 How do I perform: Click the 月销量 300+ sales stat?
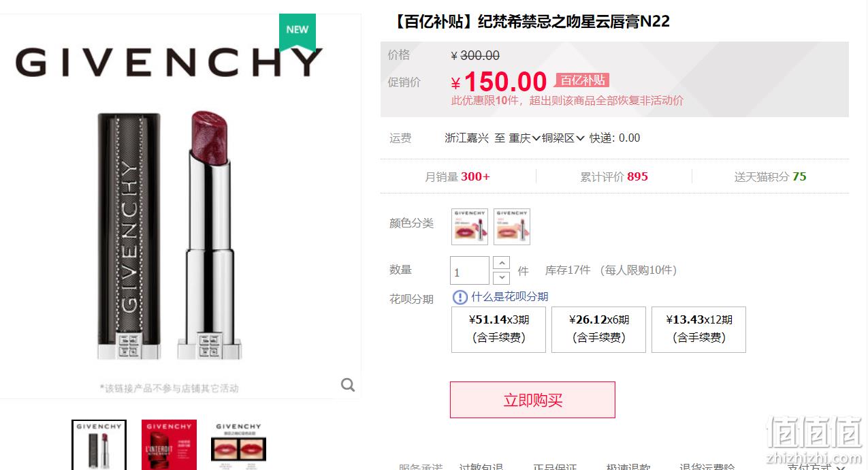click(x=457, y=176)
